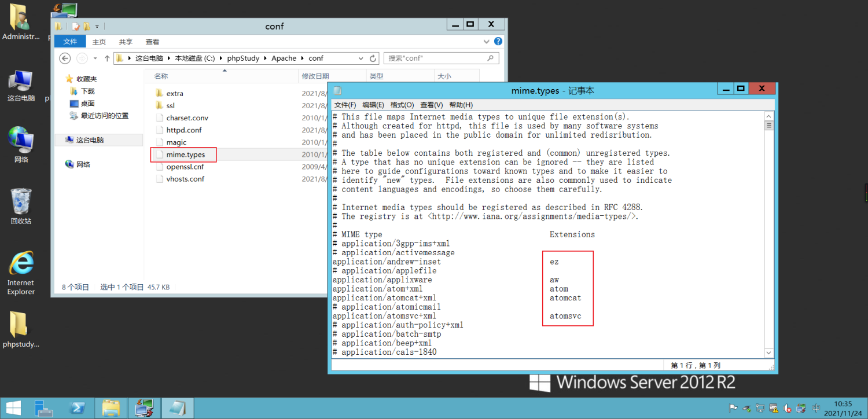Switch to the 查看 ribbon tab
The height and width of the screenshot is (419, 868).
(152, 42)
